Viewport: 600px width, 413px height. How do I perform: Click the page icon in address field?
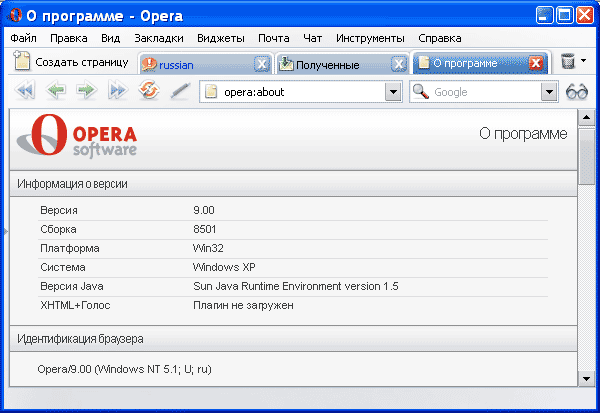tap(211, 92)
